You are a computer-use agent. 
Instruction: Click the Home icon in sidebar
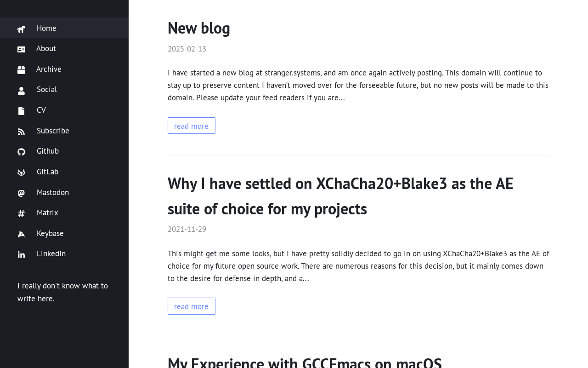pyautogui.click(x=21, y=29)
